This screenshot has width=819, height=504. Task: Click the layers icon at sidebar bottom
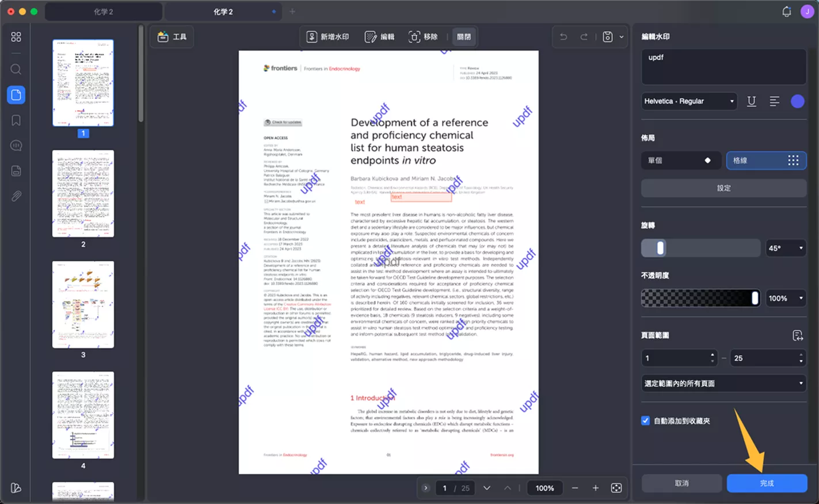click(x=16, y=488)
